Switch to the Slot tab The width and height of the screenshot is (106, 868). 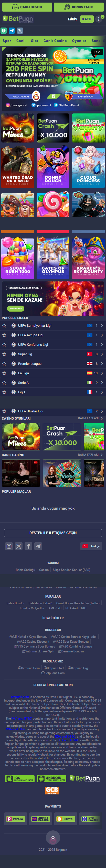pos(35,41)
